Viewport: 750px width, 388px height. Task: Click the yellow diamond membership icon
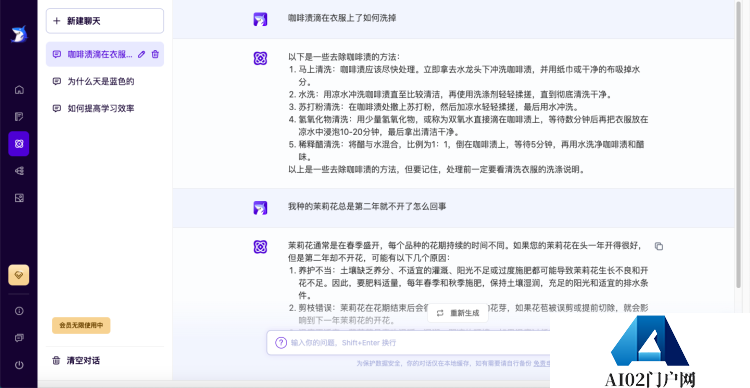click(x=19, y=275)
